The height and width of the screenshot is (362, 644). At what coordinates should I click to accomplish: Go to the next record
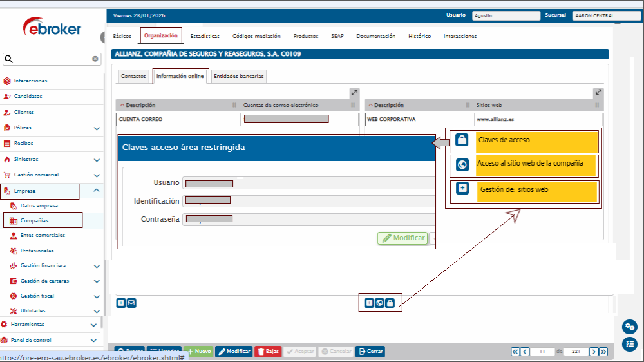coord(593,352)
